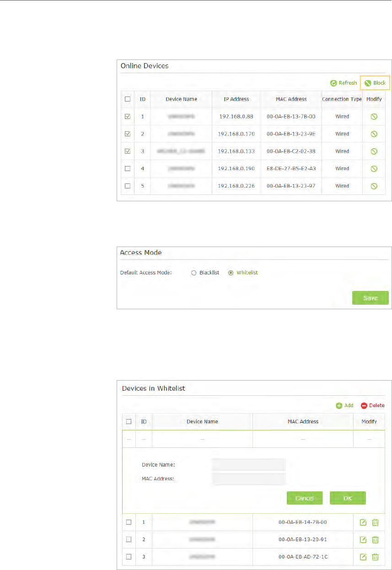This screenshot has height=570, width=392.
Task: Click MAC address 00-0A-EB-13-23-97
Action: (291, 186)
